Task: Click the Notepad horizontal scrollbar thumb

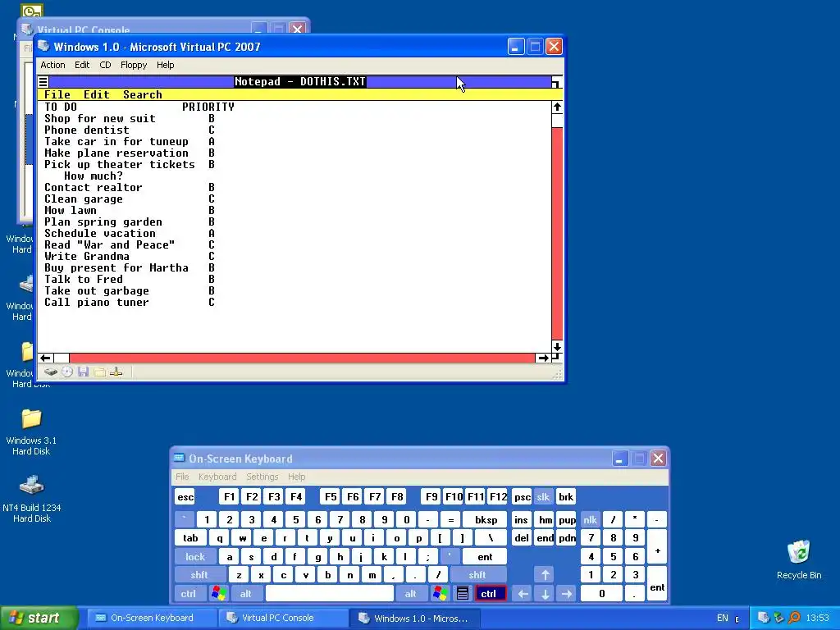Action: pos(62,358)
